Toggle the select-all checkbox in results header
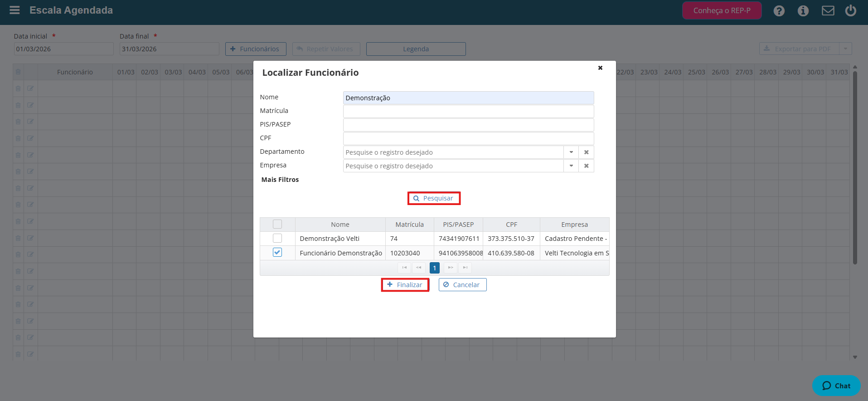The height and width of the screenshot is (401, 868). pos(277,224)
